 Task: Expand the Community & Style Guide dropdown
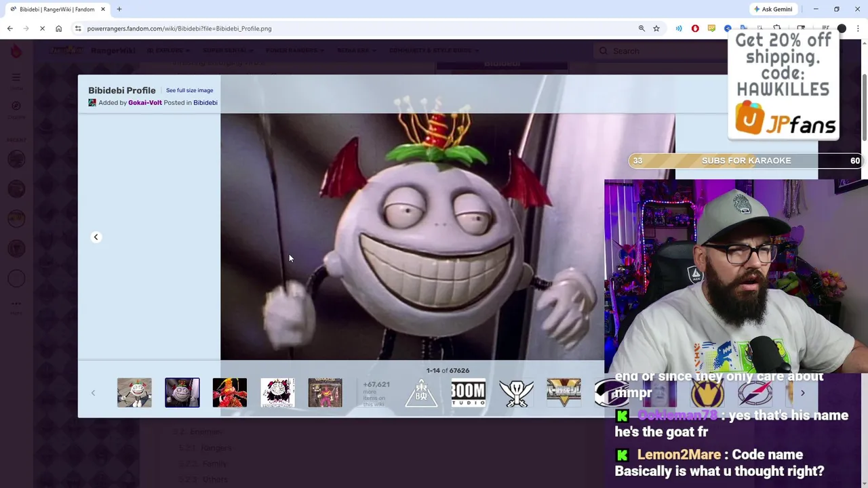(x=434, y=50)
